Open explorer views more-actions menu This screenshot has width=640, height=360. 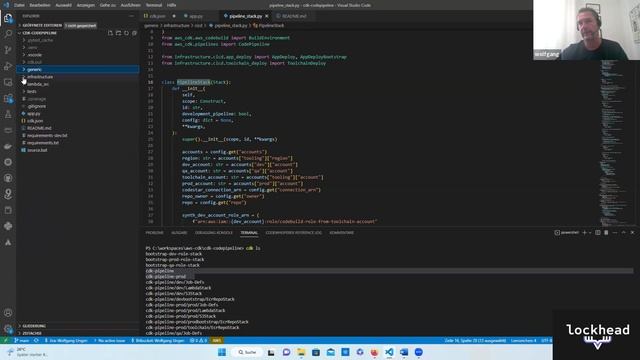tap(131, 16)
